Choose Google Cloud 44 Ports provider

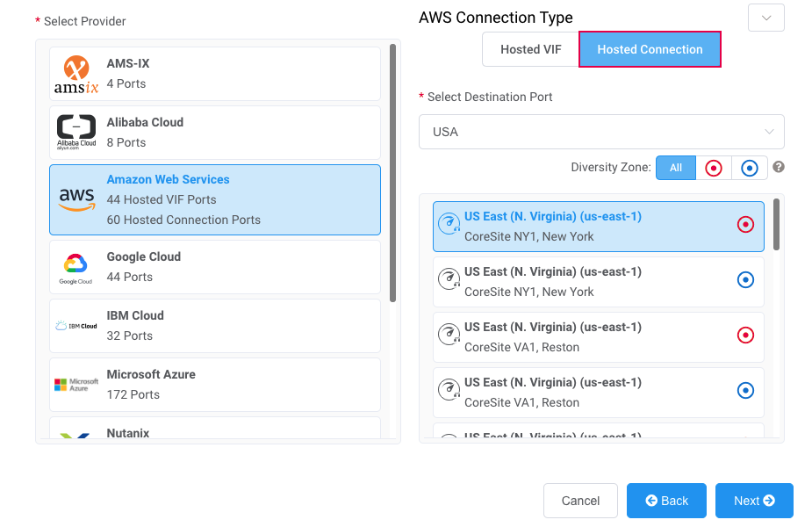pyautogui.click(x=215, y=267)
